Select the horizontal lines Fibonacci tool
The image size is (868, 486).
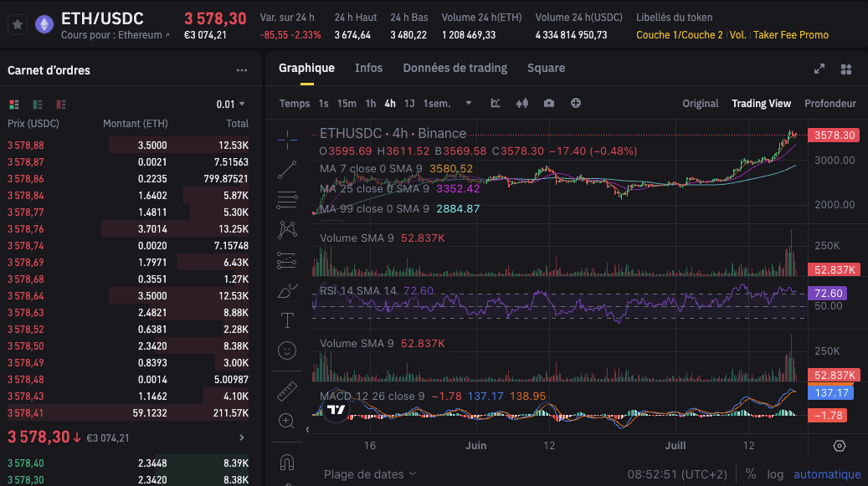(287, 200)
